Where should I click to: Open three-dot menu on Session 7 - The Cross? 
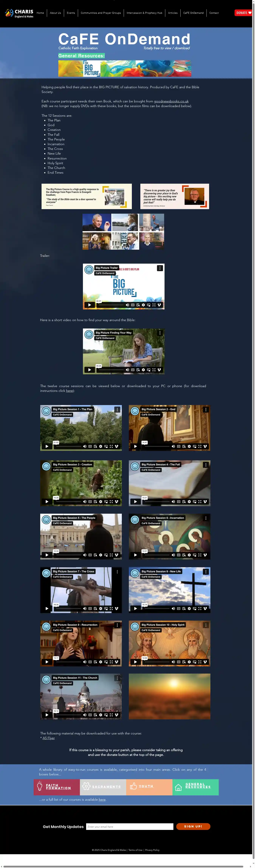tap(117, 572)
